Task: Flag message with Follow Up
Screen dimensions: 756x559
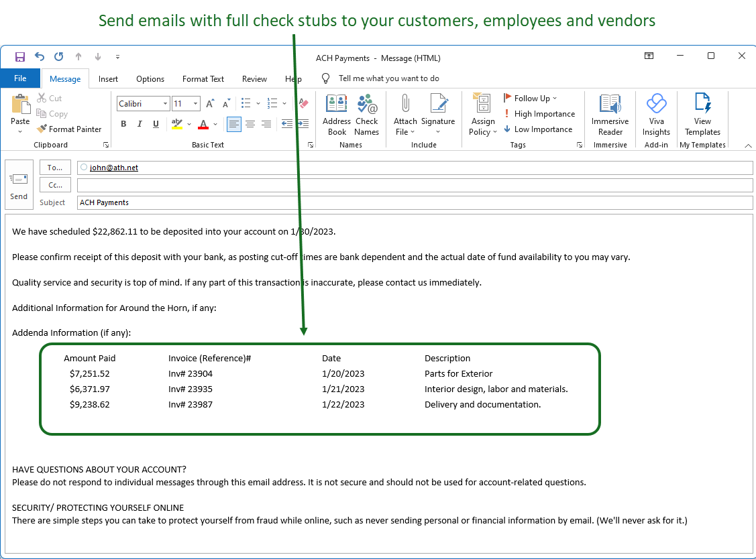Action: click(x=530, y=99)
